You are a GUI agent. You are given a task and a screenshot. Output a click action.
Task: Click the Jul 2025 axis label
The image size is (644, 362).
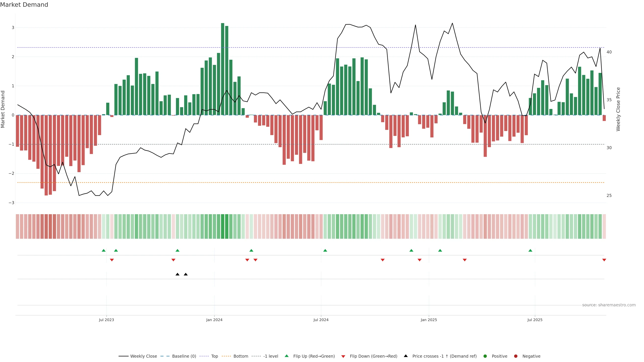535,320
